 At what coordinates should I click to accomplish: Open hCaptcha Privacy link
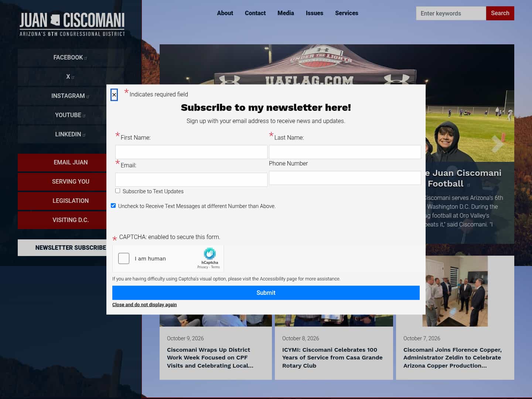(202, 267)
